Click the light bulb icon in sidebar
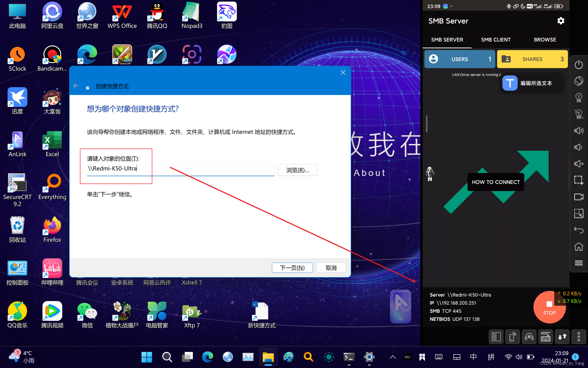 point(579,98)
